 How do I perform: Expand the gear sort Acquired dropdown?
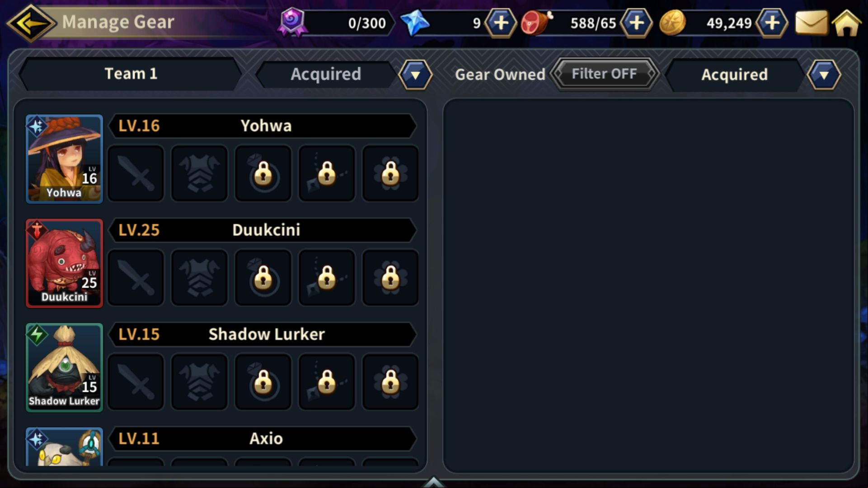tap(824, 74)
